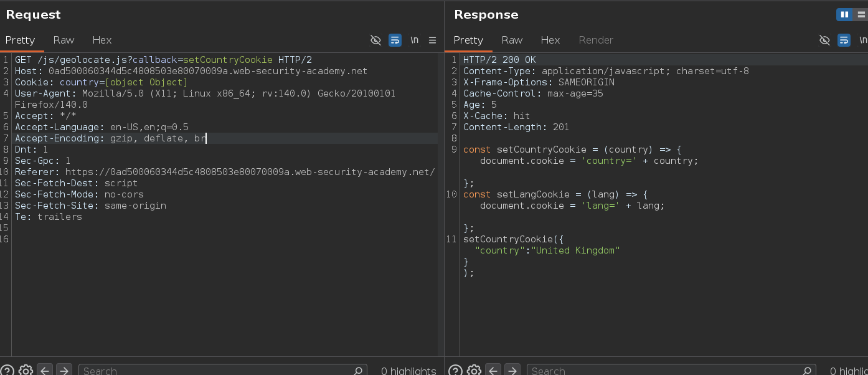Click the 'Content-Length: 201' line
868x375 pixels.
tap(516, 127)
